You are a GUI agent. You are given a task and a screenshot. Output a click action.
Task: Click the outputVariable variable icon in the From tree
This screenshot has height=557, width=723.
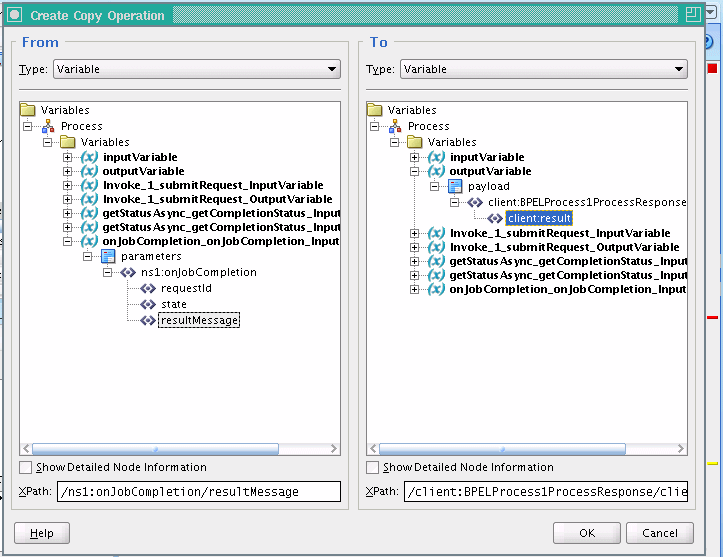[x=89, y=171]
